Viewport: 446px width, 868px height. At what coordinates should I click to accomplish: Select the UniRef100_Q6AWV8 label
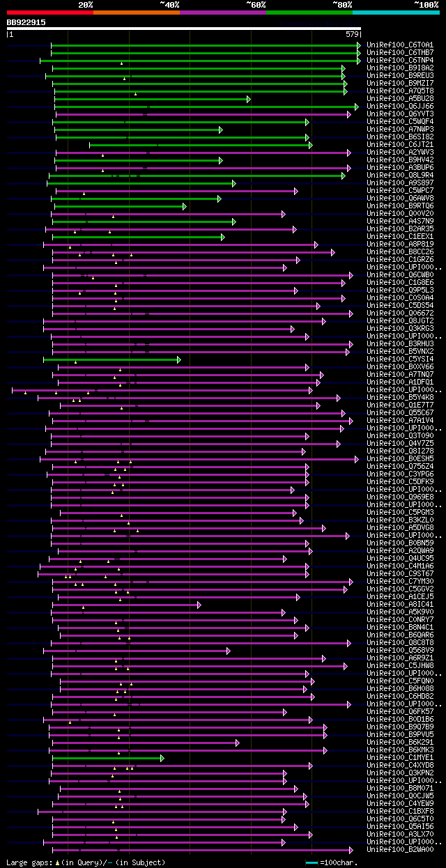400,198
